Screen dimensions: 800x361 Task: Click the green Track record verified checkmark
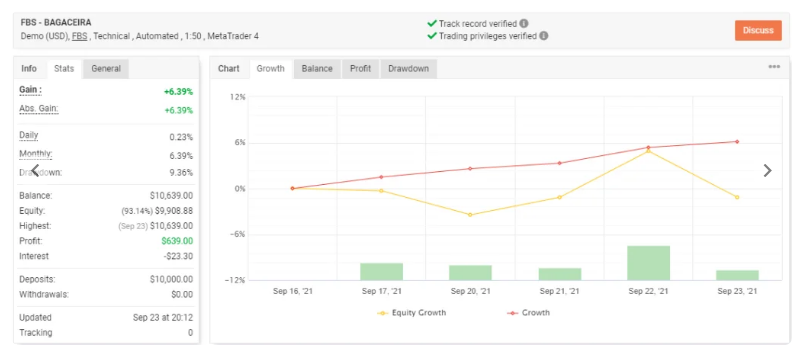click(x=432, y=23)
